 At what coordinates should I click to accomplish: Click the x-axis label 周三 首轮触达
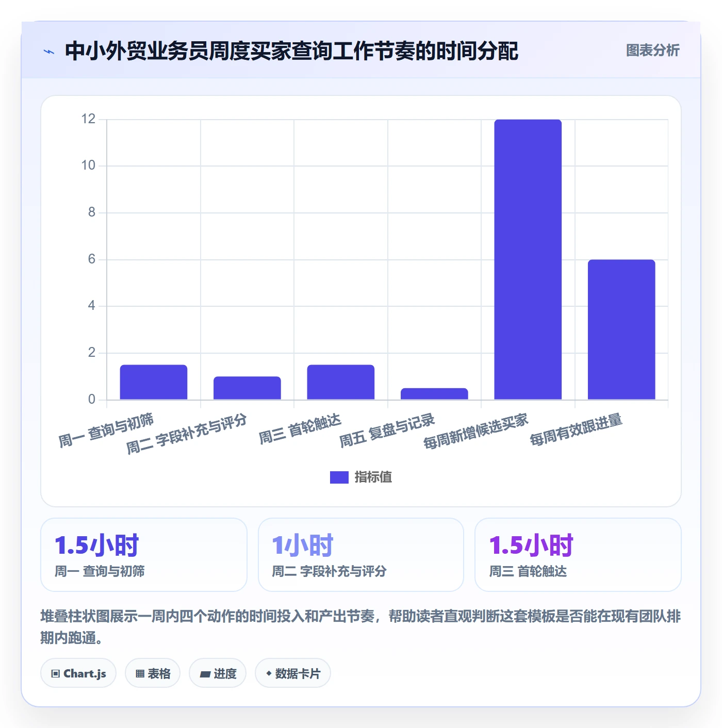pos(300,429)
